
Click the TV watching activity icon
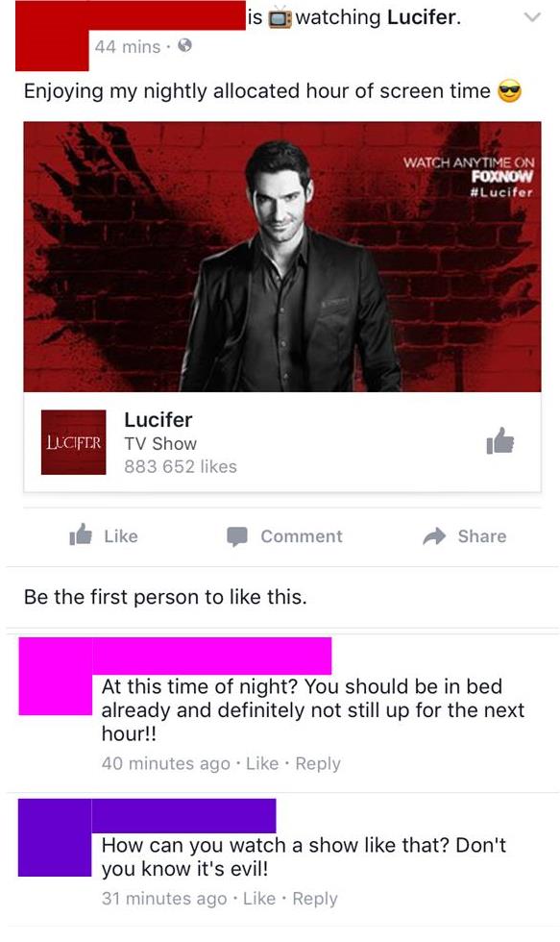[x=280, y=17]
